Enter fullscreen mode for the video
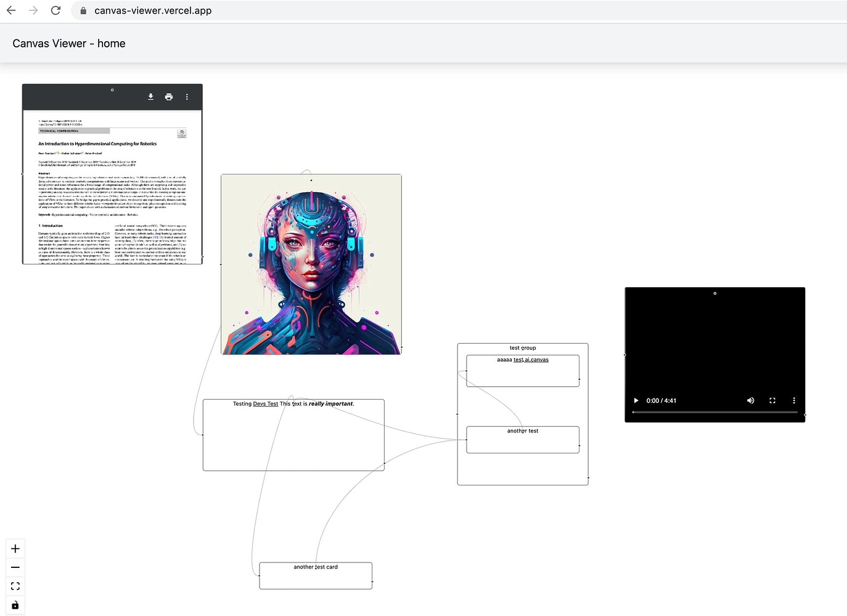Viewport: 847px width, 616px height. click(x=772, y=400)
